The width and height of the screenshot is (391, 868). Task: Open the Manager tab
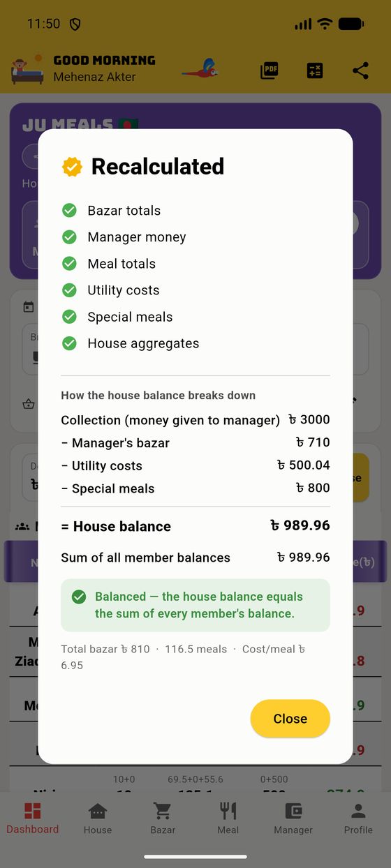click(293, 818)
